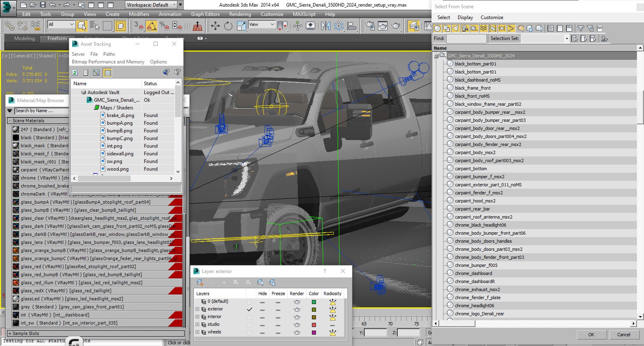This screenshot has width=644, height=346.
Task: Toggle Window/Crossing selection mode
Action: click(120, 26)
